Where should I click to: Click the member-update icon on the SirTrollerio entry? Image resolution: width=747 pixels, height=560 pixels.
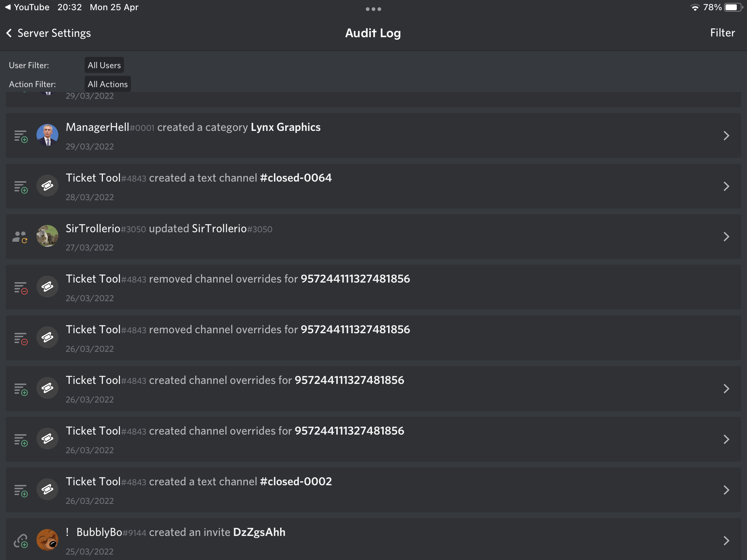tap(20, 237)
